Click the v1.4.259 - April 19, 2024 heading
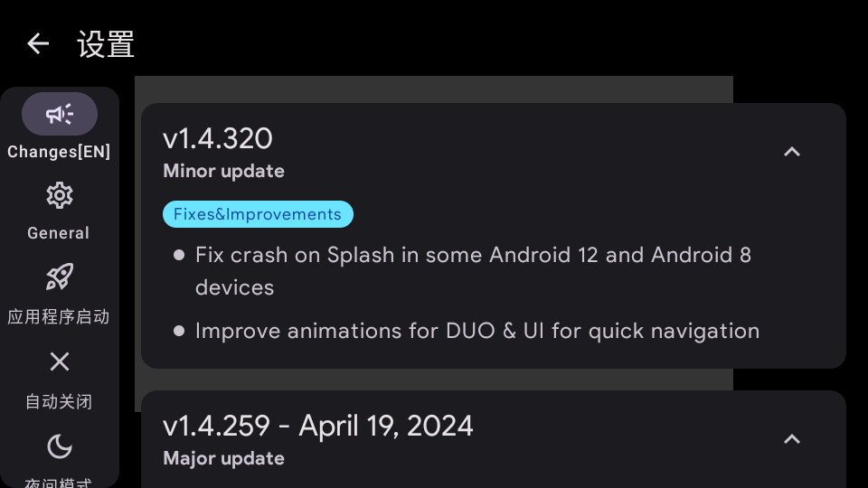Viewport: 868px width, 488px height. tap(318, 426)
